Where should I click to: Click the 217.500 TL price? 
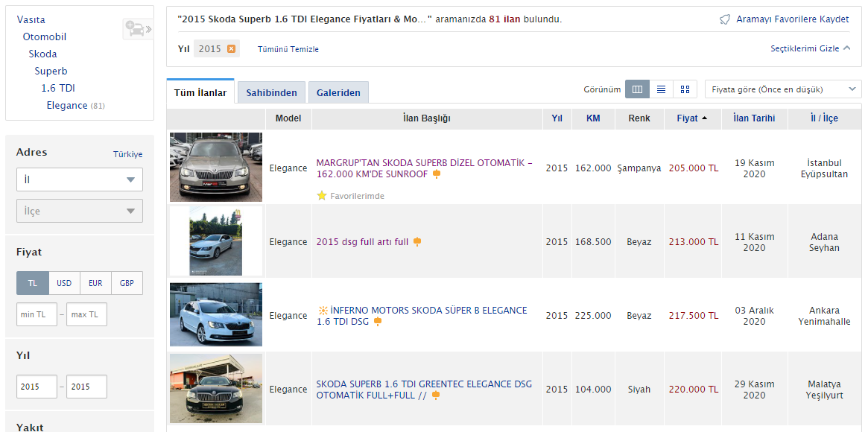[x=693, y=316]
